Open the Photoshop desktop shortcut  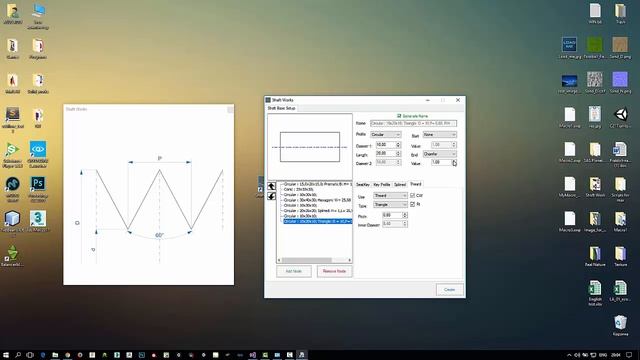pyautogui.click(x=38, y=187)
